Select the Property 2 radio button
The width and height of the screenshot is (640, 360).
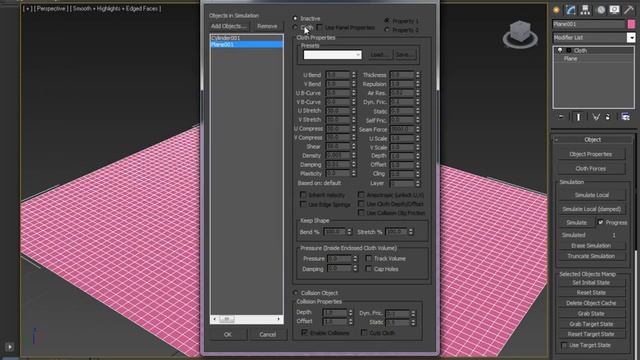tap(387, 30)
